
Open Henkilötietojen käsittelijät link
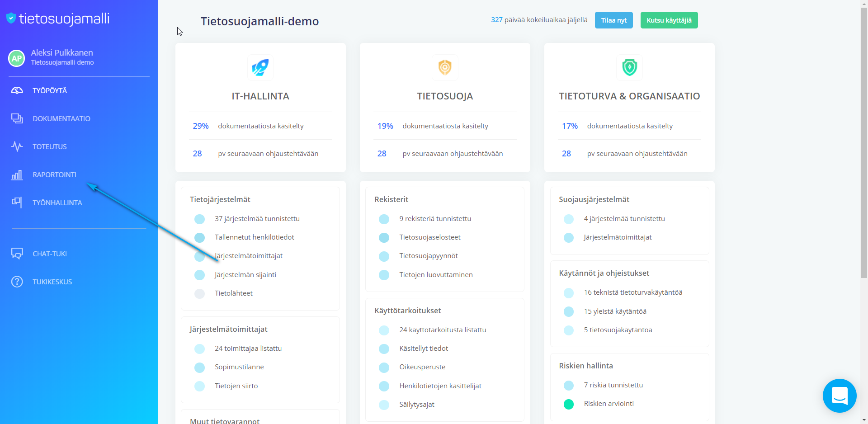440,386
